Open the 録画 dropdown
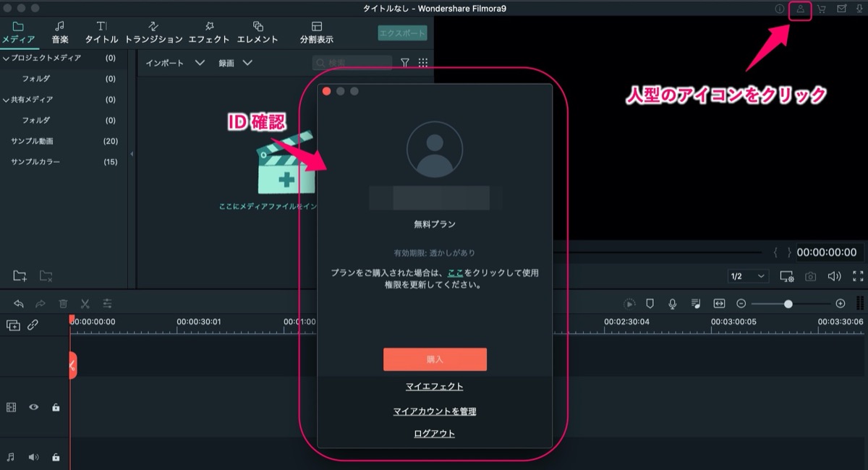The width and height of the screenshot is (868, 470). (x=235, y=63)
